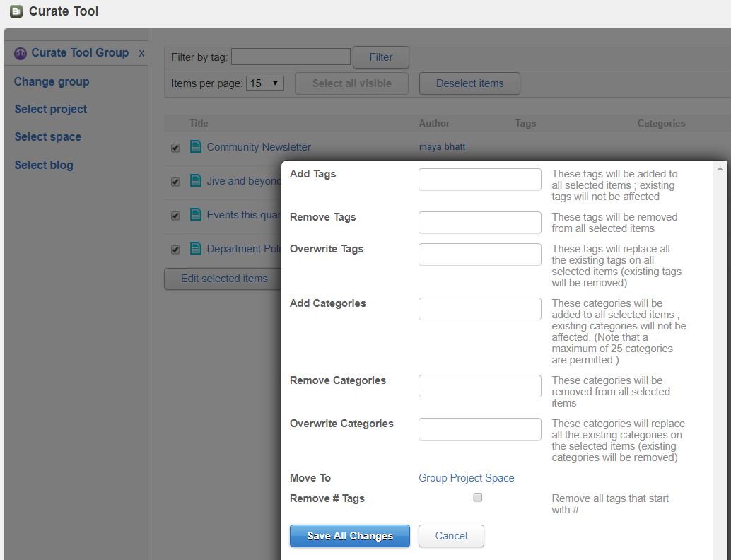
Task: Open the Items per page dropdown
Action: 264,83
